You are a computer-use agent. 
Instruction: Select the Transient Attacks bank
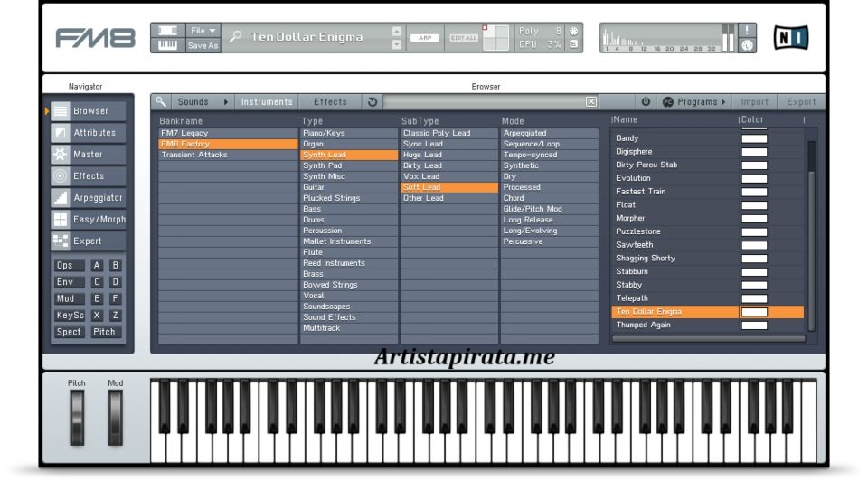tap(228, 155)
